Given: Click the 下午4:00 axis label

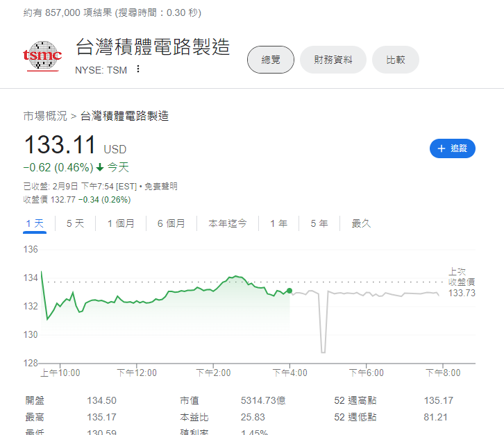Looking at the screenshot, I should [290, 373].
